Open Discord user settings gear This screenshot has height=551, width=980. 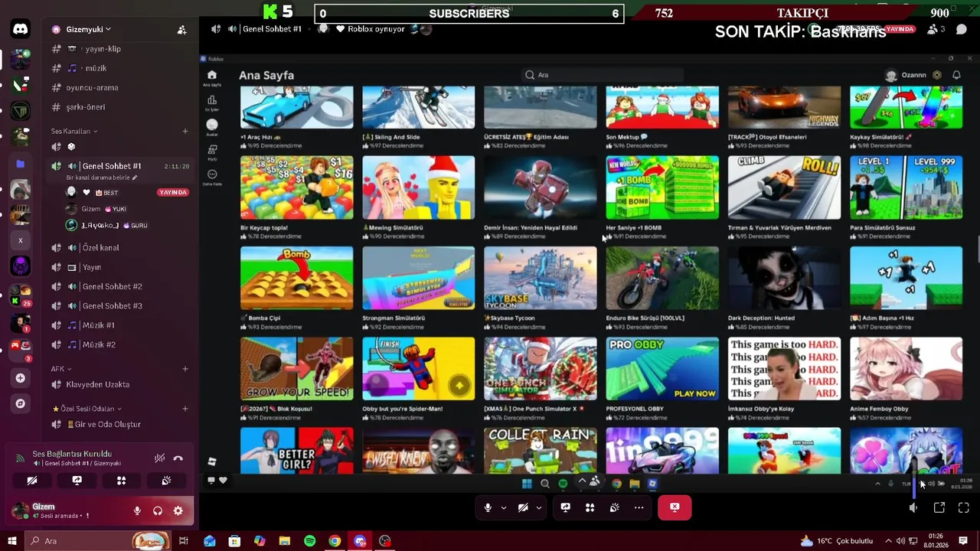coord(178,510)
